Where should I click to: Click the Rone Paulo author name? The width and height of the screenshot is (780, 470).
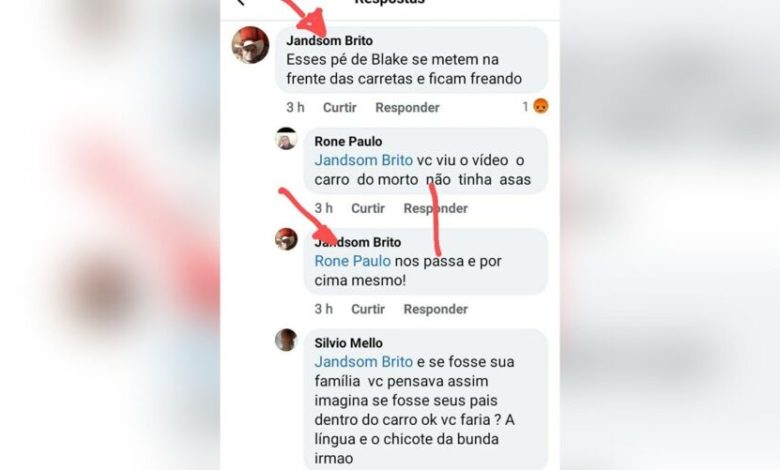click(x=348, y=142)
